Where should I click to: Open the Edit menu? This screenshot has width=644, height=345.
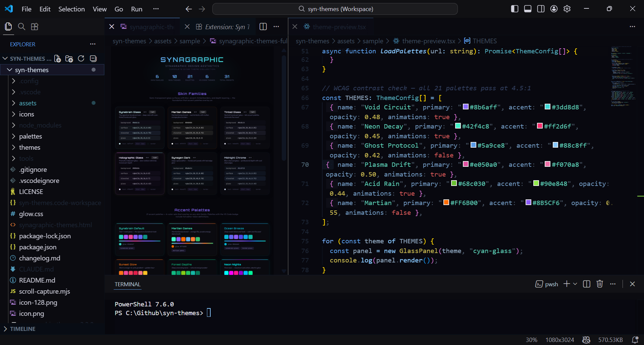pyautogui.click(x=45, y=9)
